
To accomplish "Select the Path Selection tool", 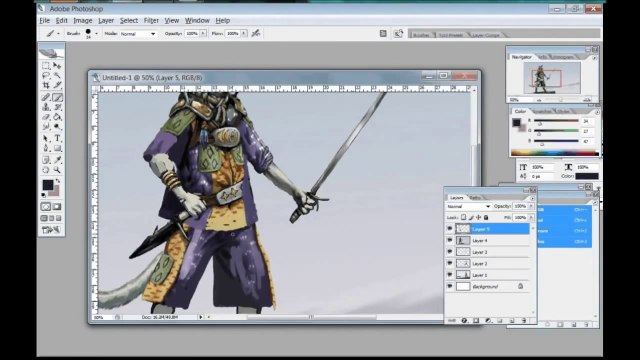I will pos(46,138).
